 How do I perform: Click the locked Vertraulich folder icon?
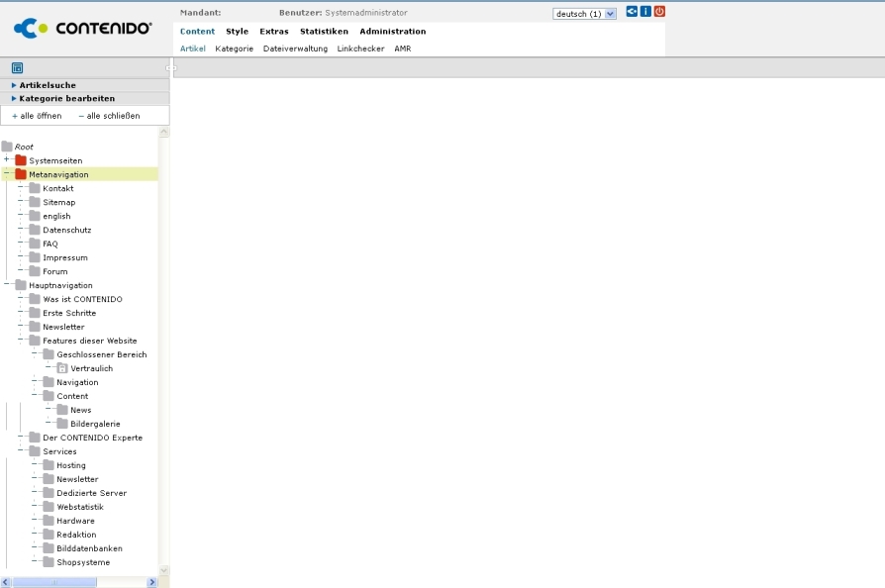[x=62, y=368]
